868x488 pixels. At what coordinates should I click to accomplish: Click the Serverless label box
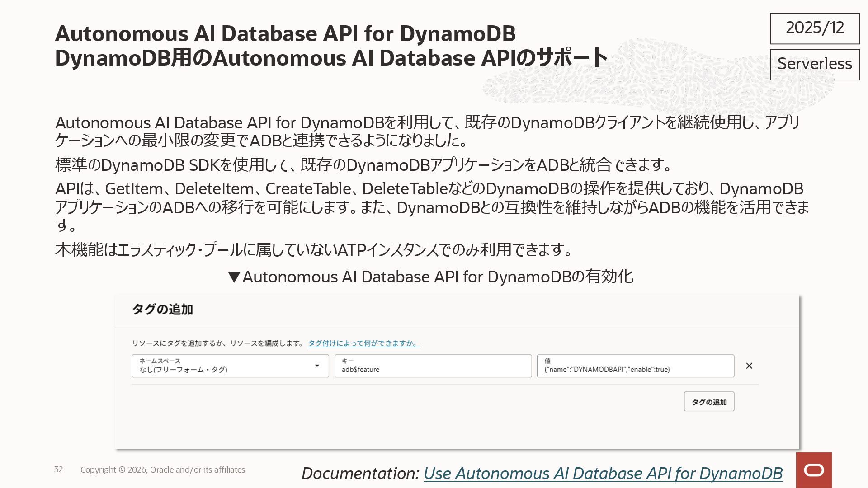click(x=815, y=64)
